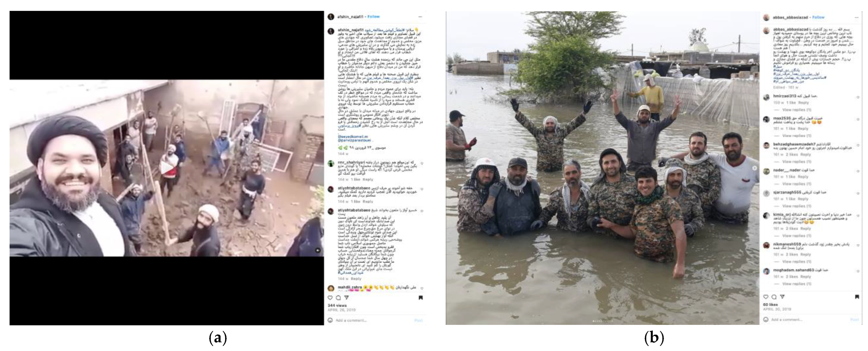Image resolution: width=868 pixels, height=351 pixels.
Task: Bookmark the afshin_najafi1 post
Action: pyautogui.click(x=420, y=298)
